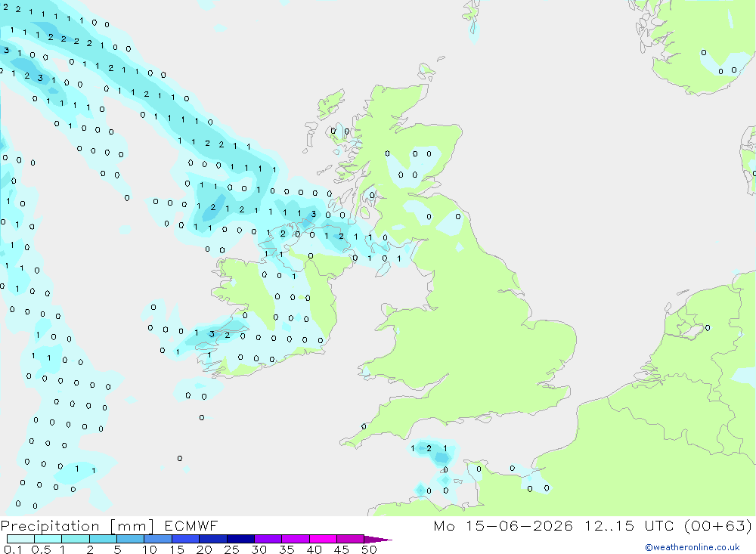This screenshot has width=756, height=554.
Task: Open the weatheronline.co.uk credit link
Action: pos(692,547)
